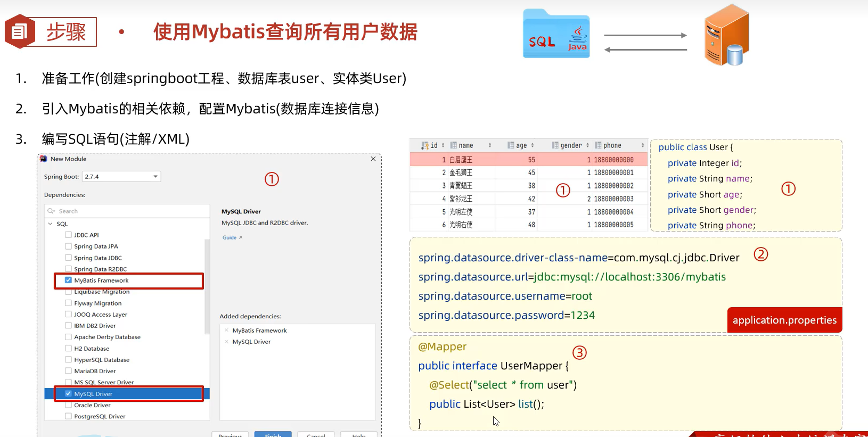
Task: Click the MySQL Driver description heading
Action: click(241, 211)
